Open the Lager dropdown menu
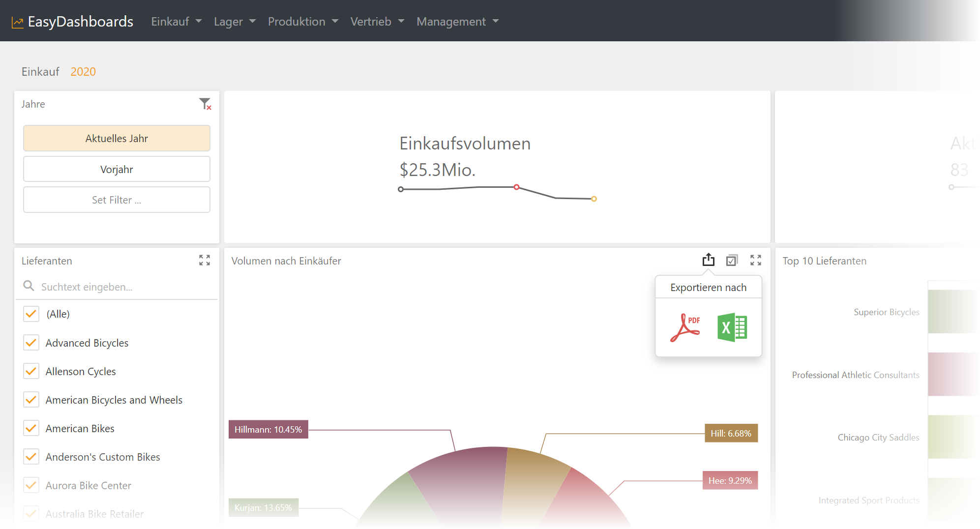The width and height of the screenshot is (980, 529). coord(235,22)
